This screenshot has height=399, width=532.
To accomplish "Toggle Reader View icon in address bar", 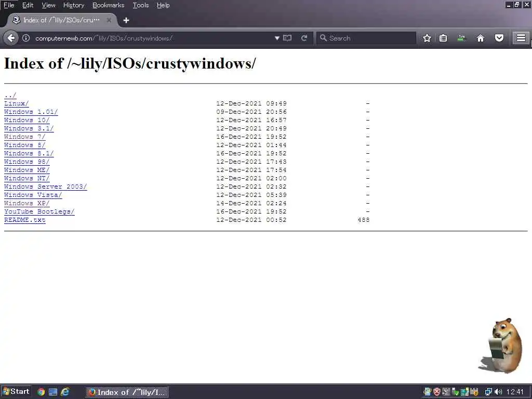I will pyautogui.click(x=287, y=38).
